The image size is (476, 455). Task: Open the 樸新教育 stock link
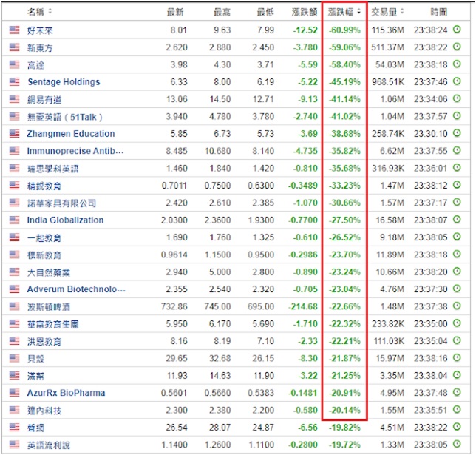click(44, 255)
